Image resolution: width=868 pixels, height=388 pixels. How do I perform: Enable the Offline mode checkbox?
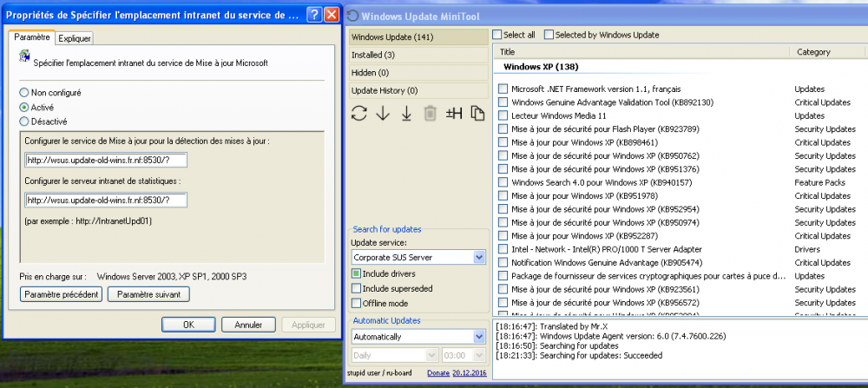tap(356, 303)
